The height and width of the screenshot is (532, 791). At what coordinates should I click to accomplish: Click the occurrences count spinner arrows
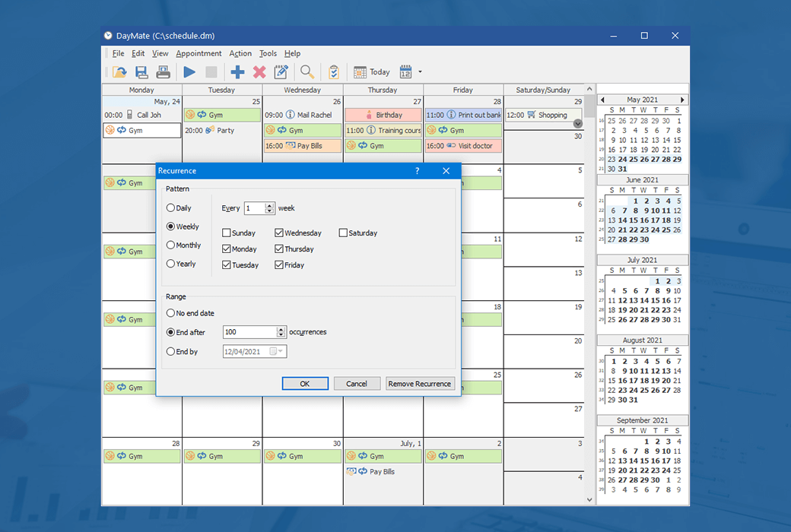coord(281,332)
